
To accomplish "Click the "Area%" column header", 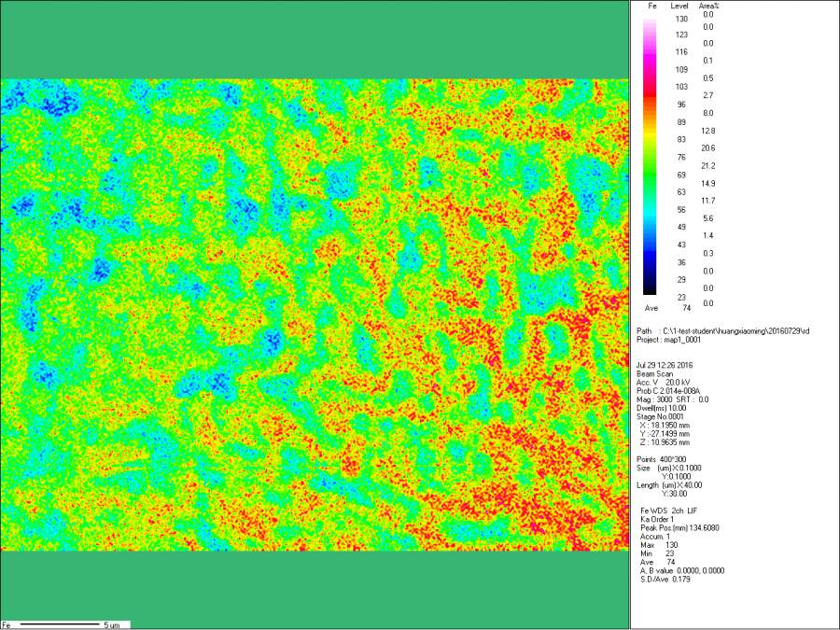I will tap(708, 6).
